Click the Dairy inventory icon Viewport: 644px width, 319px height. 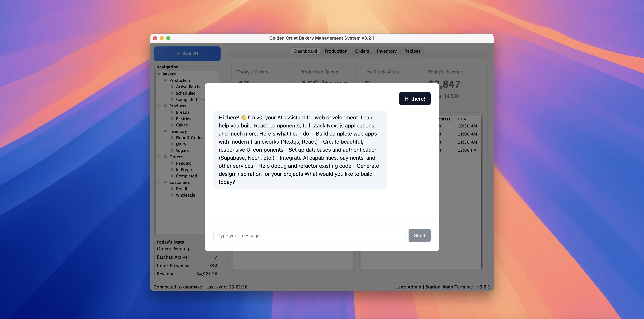(172, 144)
